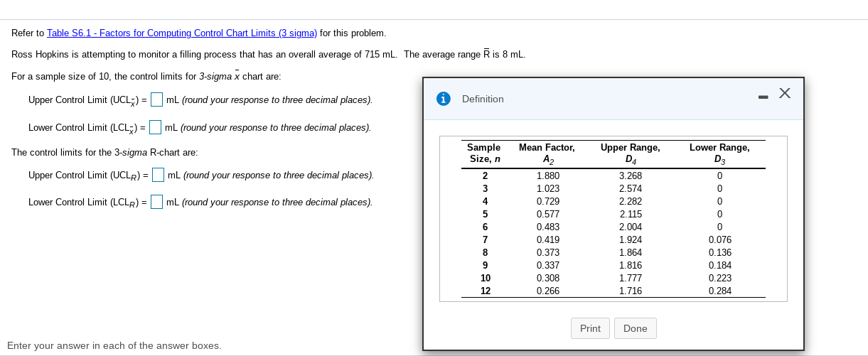Click the UCL R-chart answer box
The width and height of the screenshot is (868, 356).
[159, 175]
